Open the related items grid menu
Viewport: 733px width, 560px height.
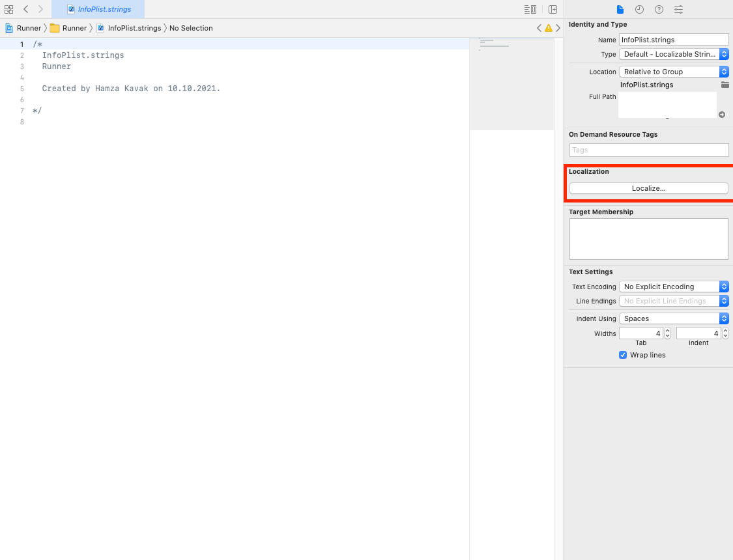click(8, 9)
